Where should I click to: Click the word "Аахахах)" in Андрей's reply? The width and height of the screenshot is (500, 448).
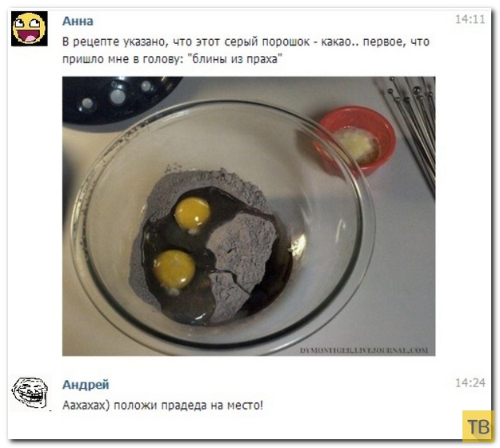tap(86, 406)
